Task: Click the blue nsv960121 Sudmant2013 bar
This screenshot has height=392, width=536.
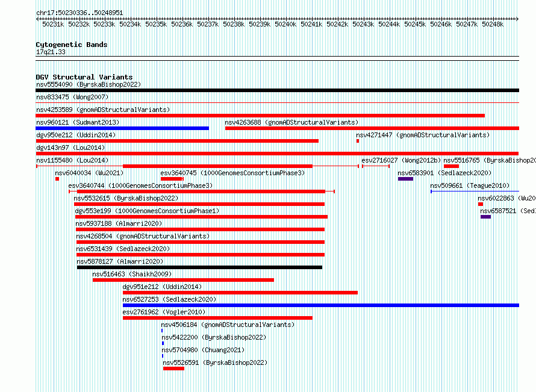Action: tap(122, 128)
